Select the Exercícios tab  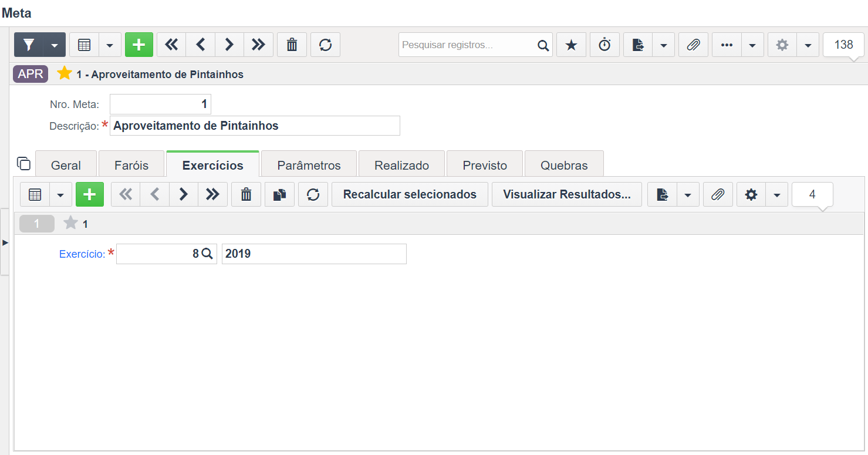(212, 165)
